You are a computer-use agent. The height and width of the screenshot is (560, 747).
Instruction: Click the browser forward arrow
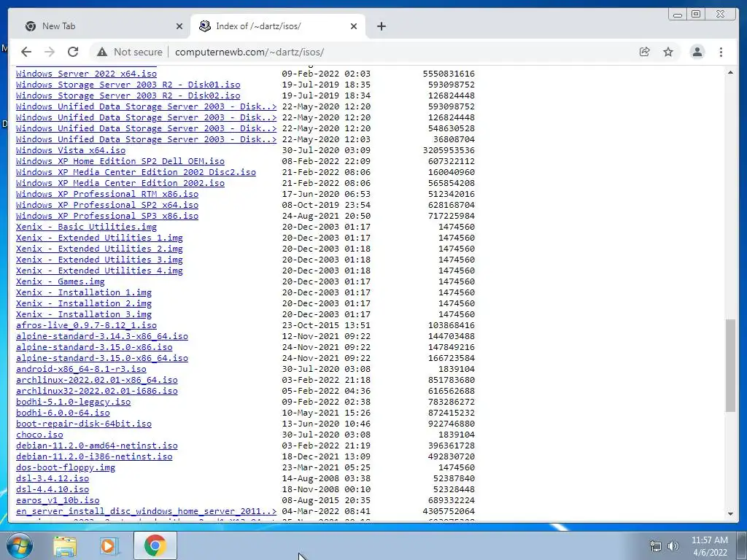click(50, 52)
